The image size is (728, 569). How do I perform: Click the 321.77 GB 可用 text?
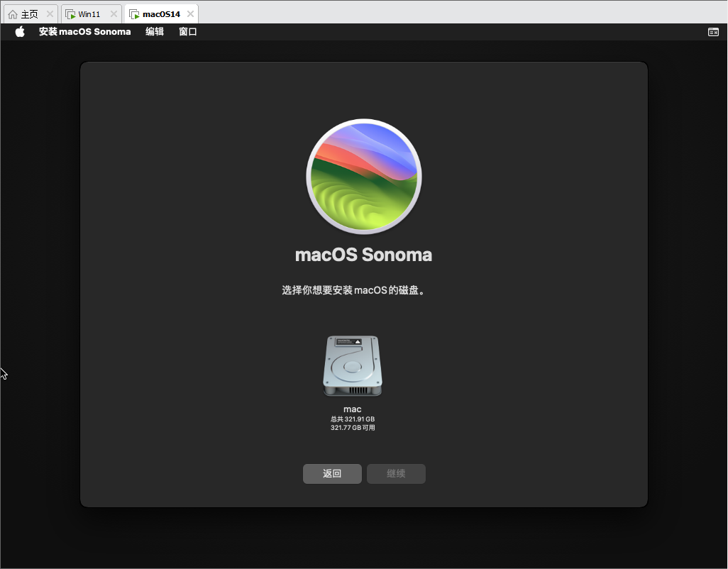coord(353,428)
